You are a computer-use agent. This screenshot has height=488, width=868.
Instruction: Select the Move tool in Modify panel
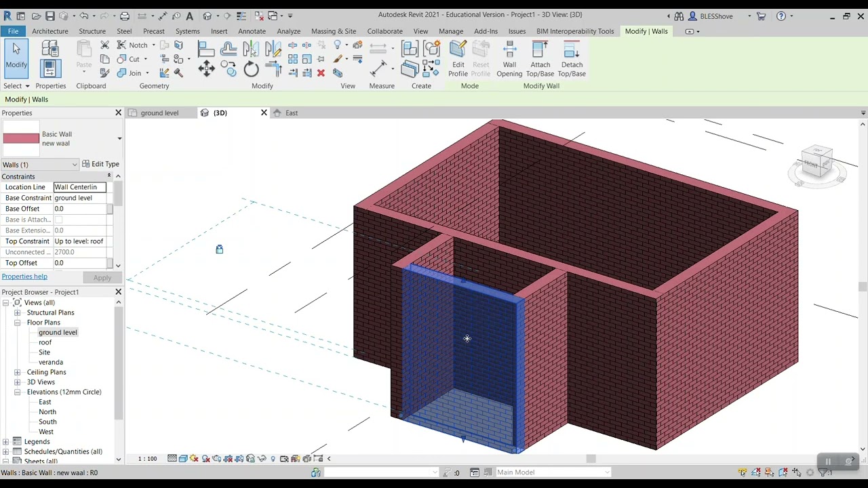coord(206,68)
